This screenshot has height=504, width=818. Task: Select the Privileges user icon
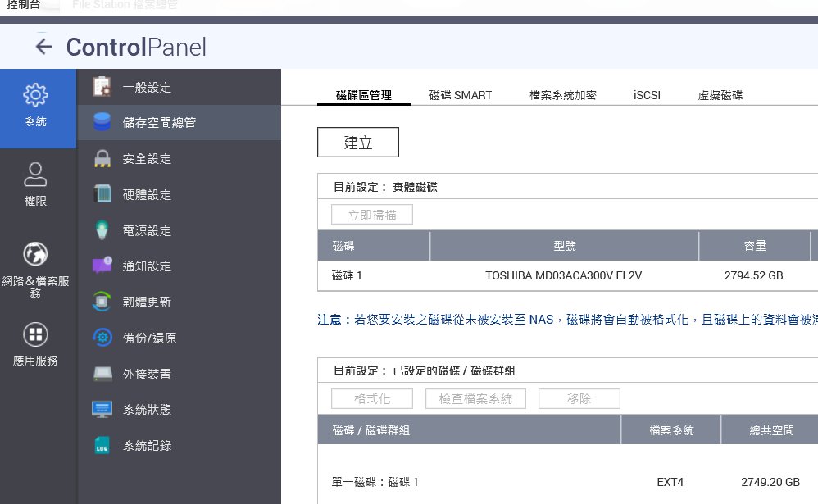point(35,174)
